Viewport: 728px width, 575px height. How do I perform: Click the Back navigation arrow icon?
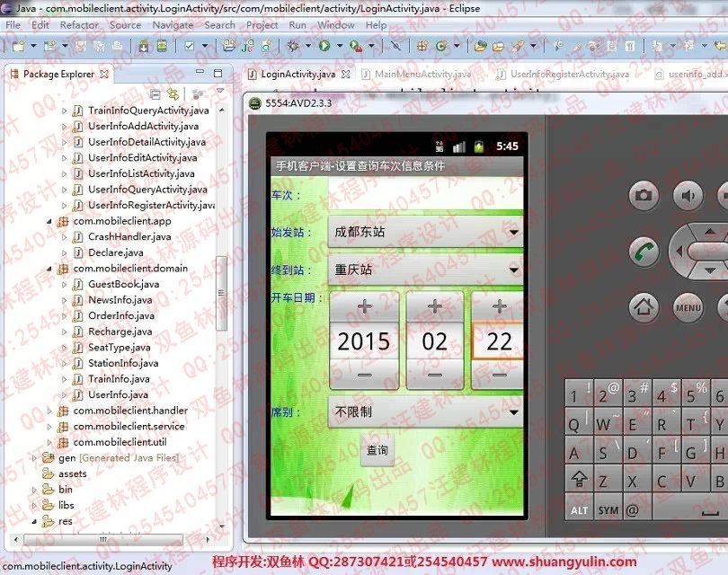coord(720,46)
